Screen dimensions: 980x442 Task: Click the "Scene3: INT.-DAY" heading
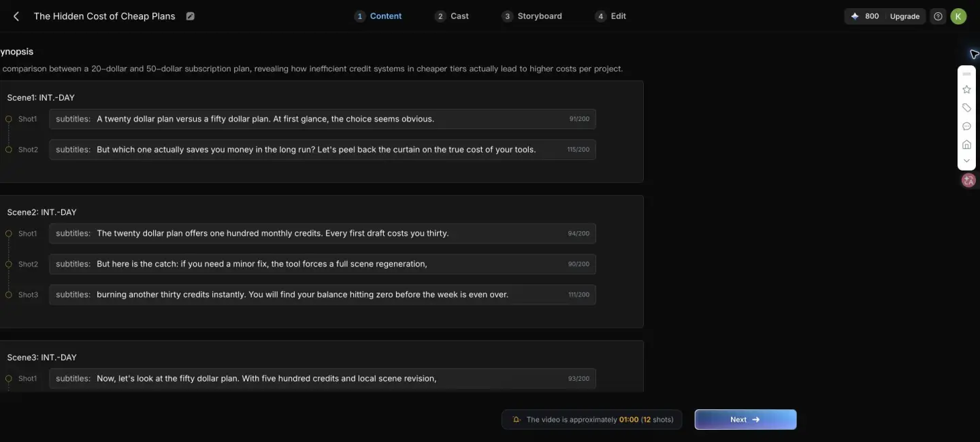pyautogui.click(x=42, y=357)
